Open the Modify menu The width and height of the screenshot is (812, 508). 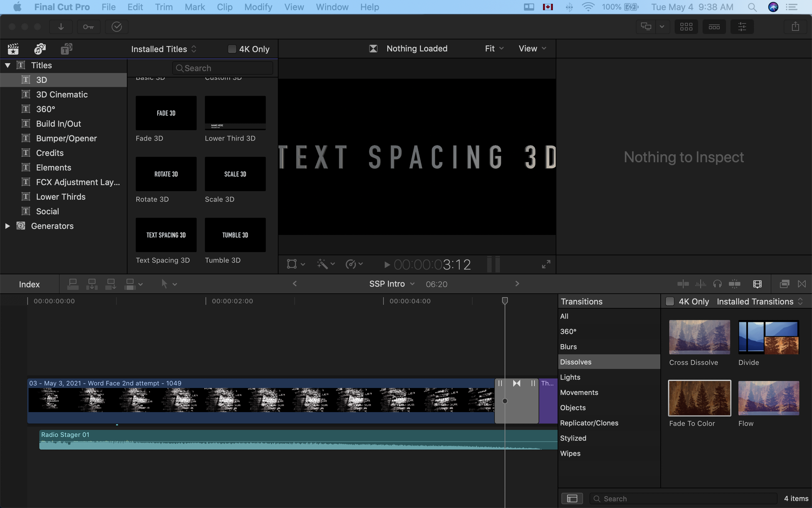[x=258, y=7]
